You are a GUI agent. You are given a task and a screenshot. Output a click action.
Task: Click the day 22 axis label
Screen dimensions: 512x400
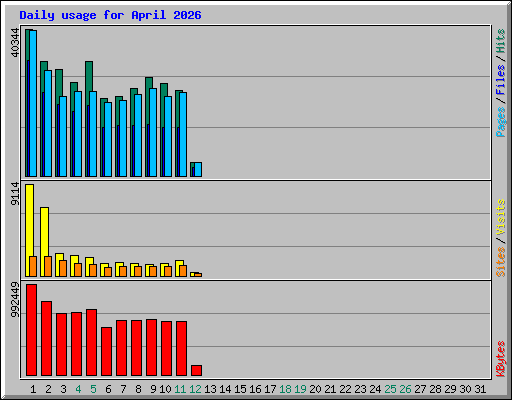pyautogui.click(x=345, y=389)
